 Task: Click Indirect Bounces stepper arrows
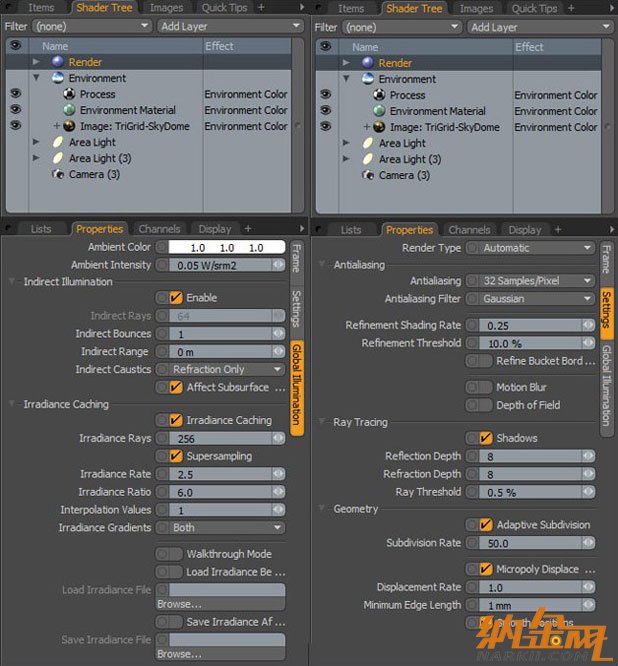[x=279, y=333]
